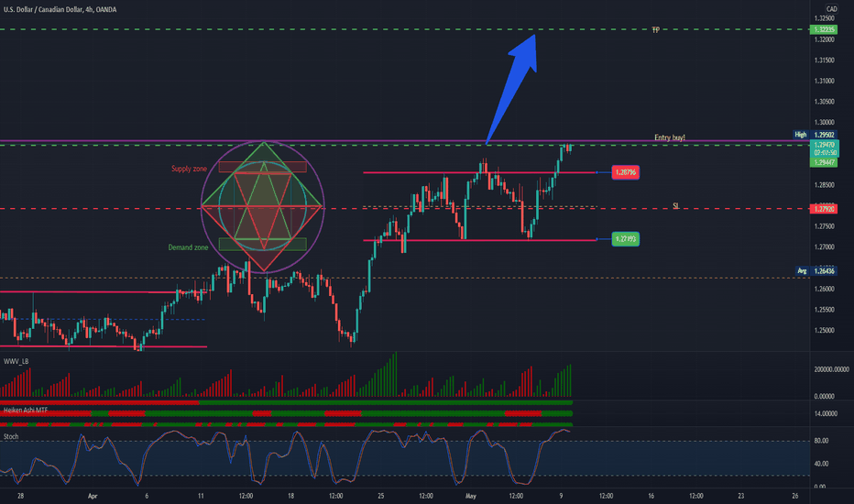Image resolution: width=854 pixels, height=504 pixels.
Task: Click the 1.31000 price axis tick
Action: pyautogui.click(x=824, y=82)
